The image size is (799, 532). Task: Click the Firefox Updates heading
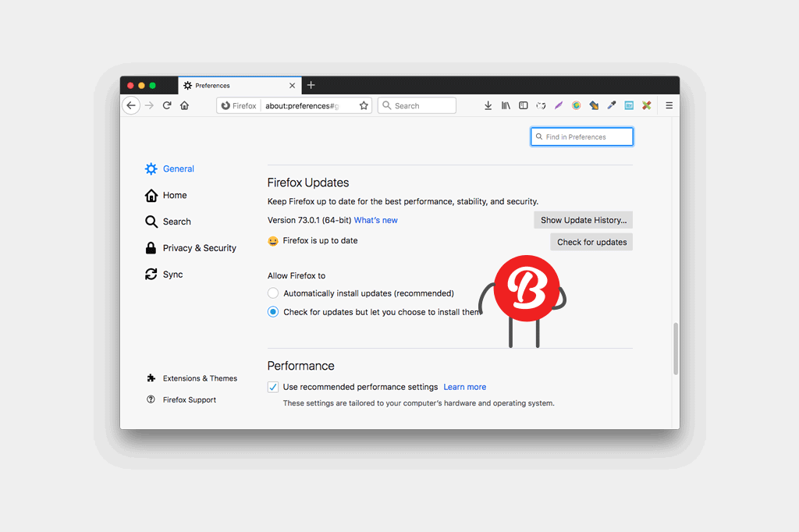click(x=308, y=183)
